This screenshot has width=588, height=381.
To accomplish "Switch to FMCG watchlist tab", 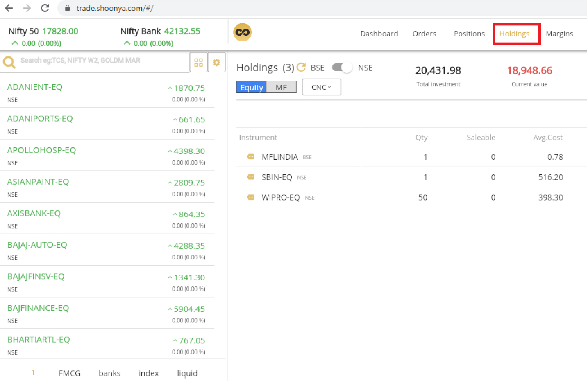I will coord(69,373).
